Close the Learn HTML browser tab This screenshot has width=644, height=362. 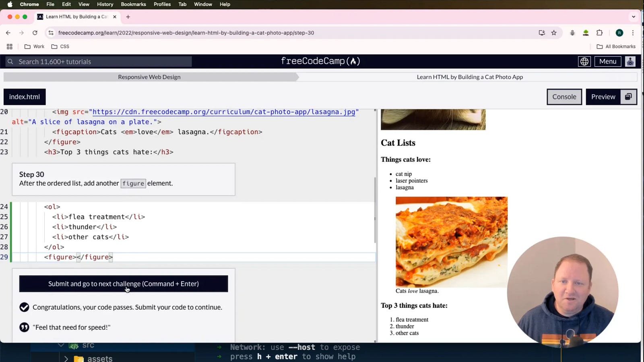click(x=115, y=17)
